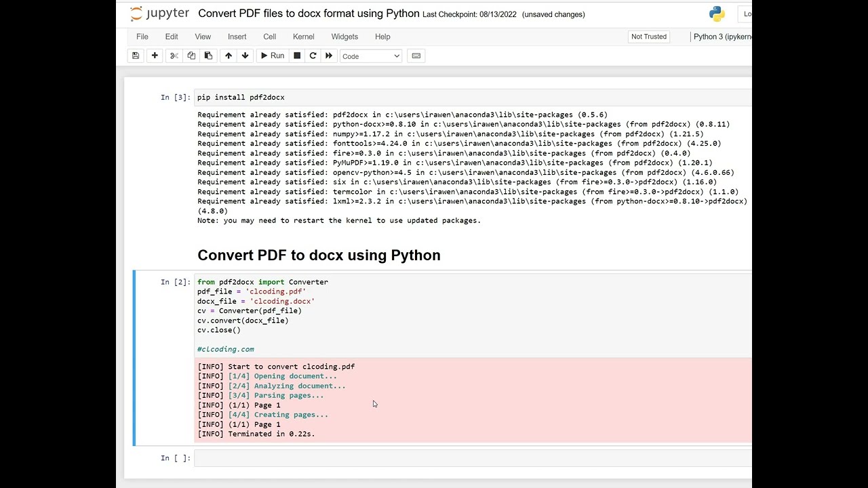
Task: Copy selected cells
Action: (191, 56)
